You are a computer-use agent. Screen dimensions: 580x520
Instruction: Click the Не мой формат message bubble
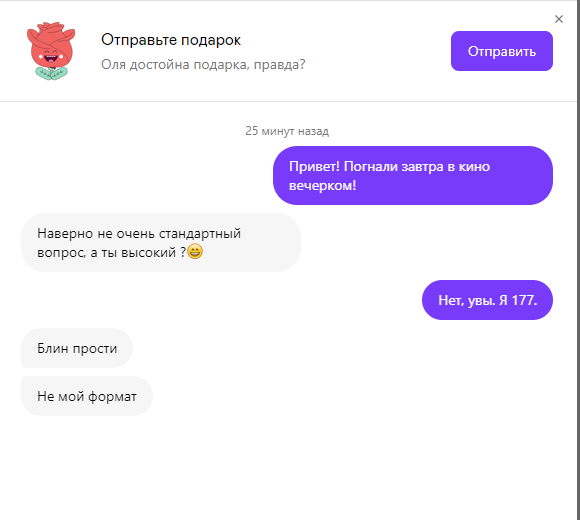[x=87, y=396]
